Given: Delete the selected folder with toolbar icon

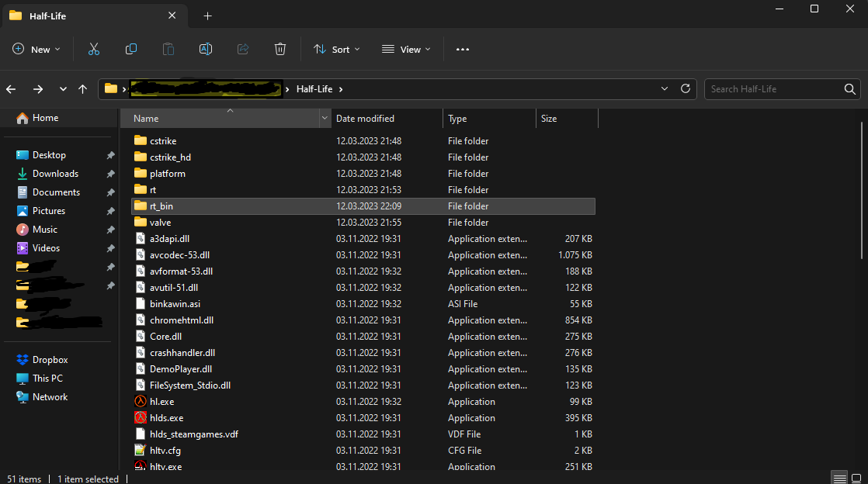Looking at the screenshot, I should pyautogui.click(x=280, y=49).
